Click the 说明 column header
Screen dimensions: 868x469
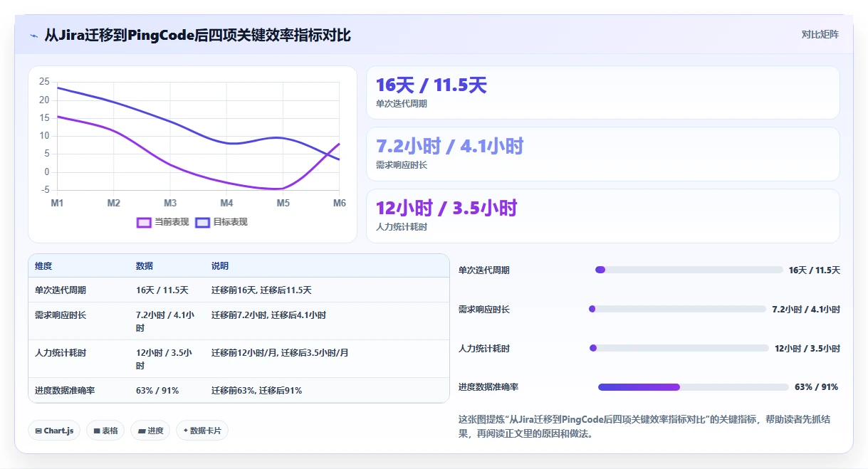pos(220,266)
